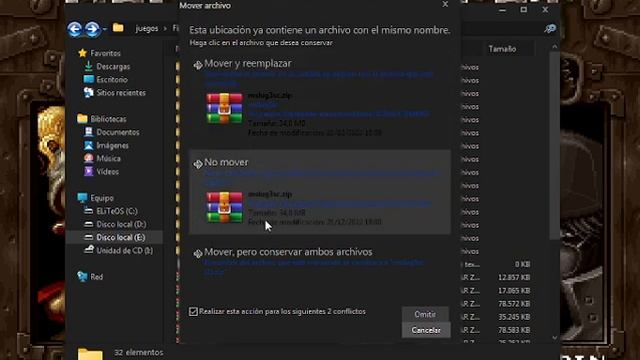Viewport: 640px width, 360px height.
Task: Open Descargas in the sidebar
Action: point(113,66)
